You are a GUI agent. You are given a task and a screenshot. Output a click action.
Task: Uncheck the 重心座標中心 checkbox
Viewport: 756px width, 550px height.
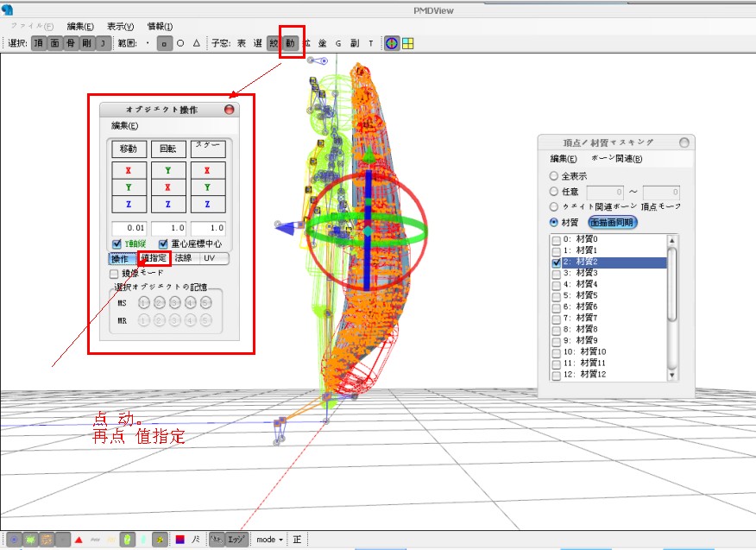pyautogui.click(x=163, y=243)
